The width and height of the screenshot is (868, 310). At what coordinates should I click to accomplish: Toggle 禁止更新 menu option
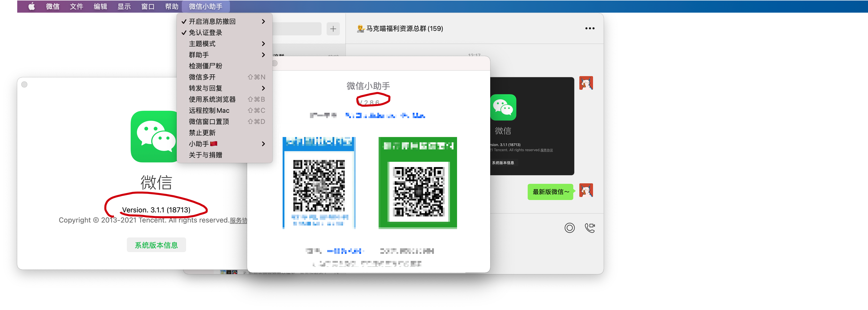click(x=202, y=132)
